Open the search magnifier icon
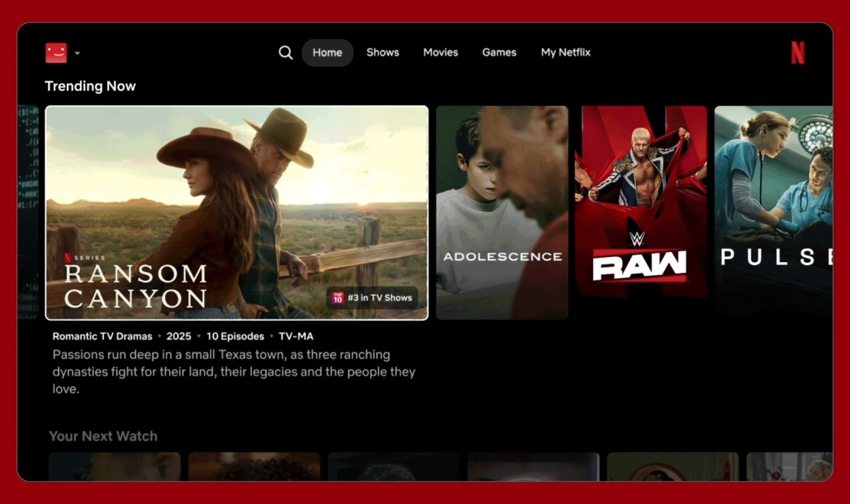850x504 pixels. 286,53
